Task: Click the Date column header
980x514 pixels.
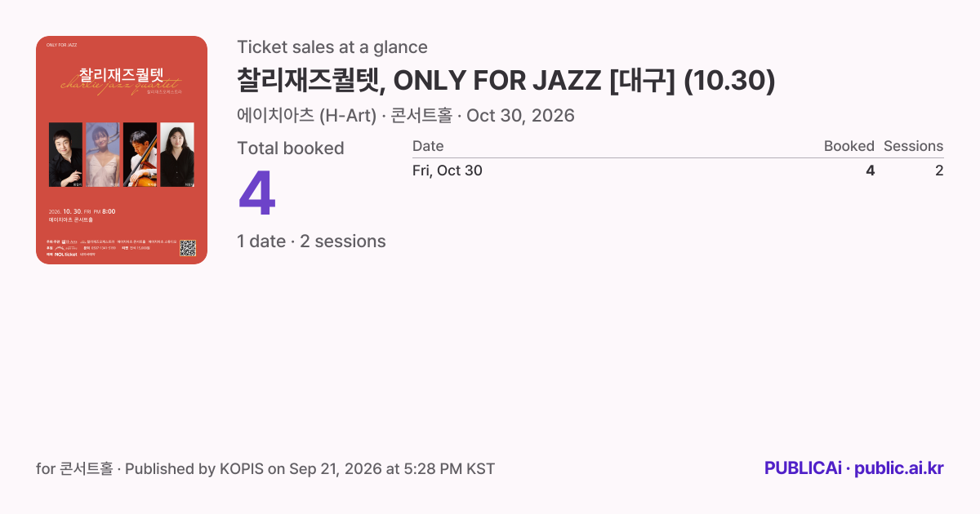Action: tap(428, 146)
